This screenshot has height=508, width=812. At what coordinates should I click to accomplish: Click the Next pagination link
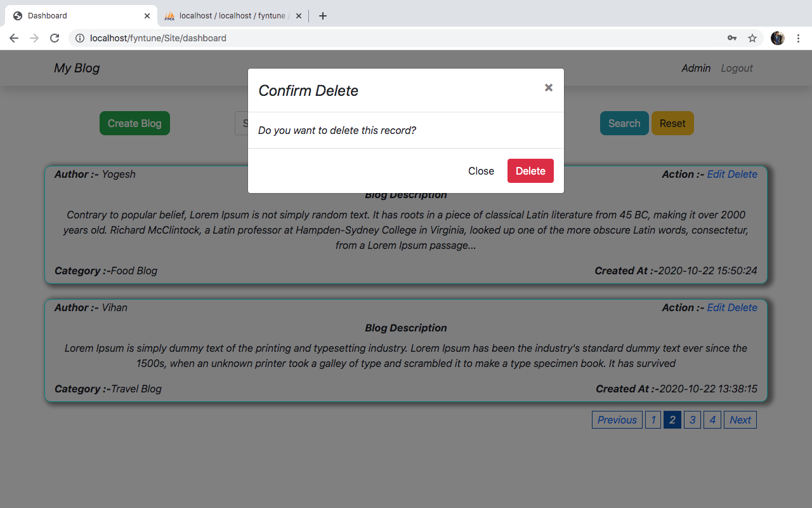[740, 420]
